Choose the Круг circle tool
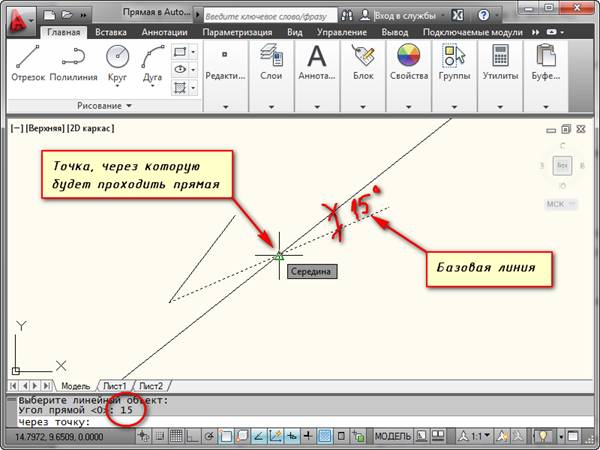Viewport: 600px width, 450px height. [x=117, y=63]
